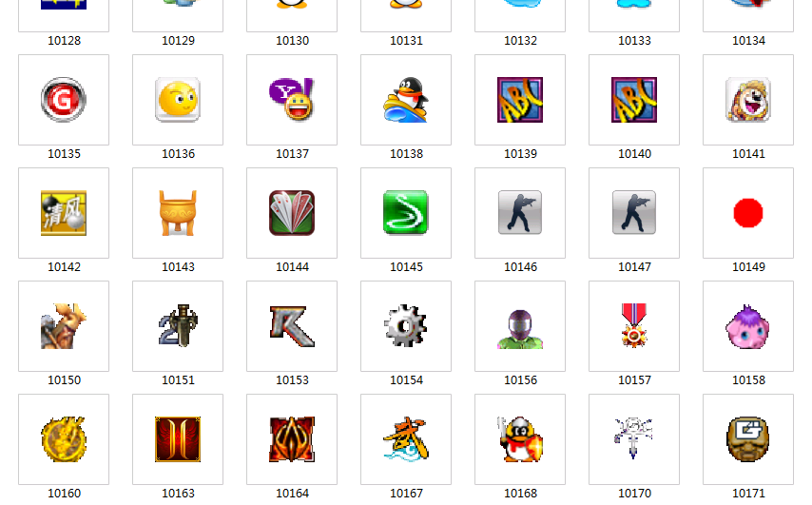Screen dimensions: 812x505
Task: Select the red G icon 10135
Action: pos(64,100)
